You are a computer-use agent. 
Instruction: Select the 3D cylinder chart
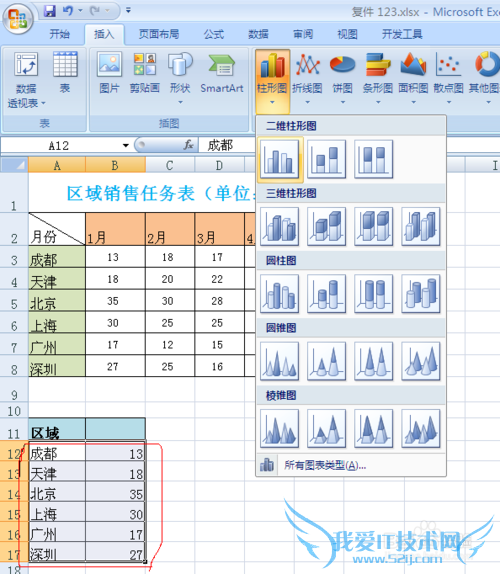421,294
